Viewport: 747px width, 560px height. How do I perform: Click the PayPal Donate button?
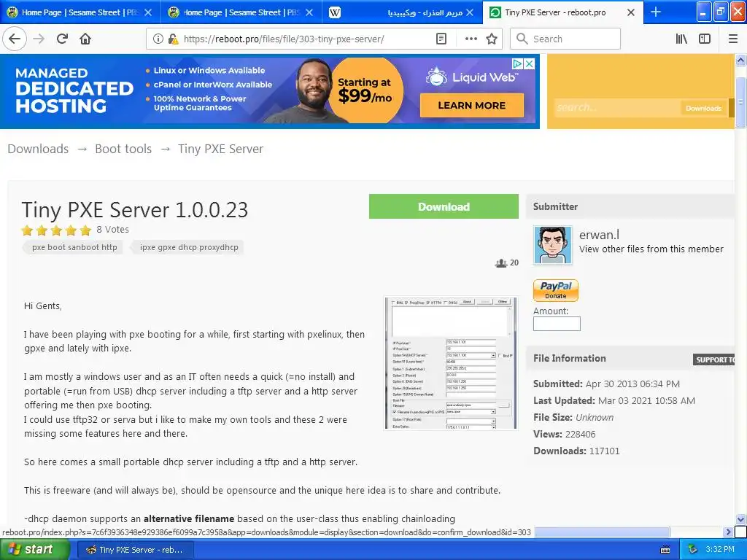click(555, 290)
